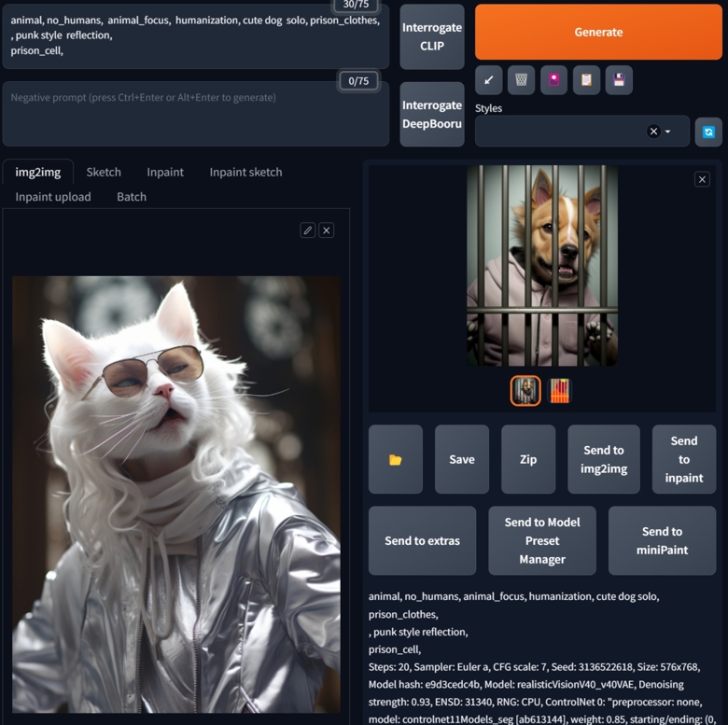The width and height of the screenshot is (728, 725).
Task: Click the Styles label
Action: coord(488,108)
